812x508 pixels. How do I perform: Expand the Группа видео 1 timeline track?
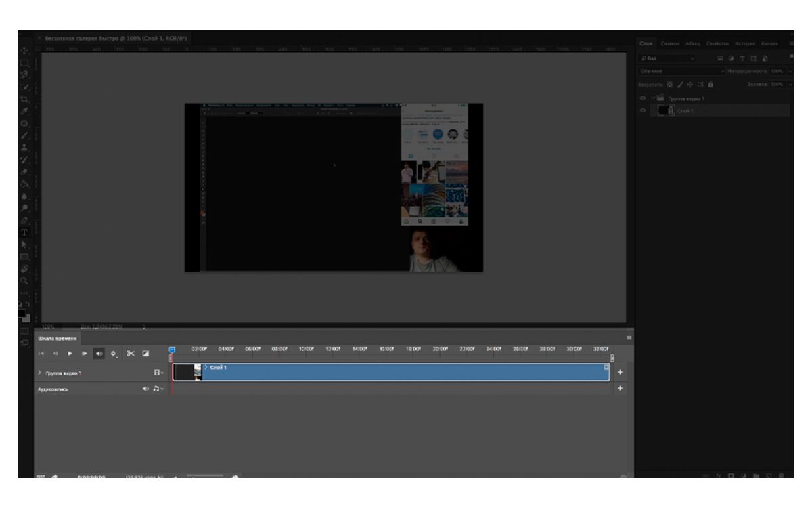coord(39,373)
